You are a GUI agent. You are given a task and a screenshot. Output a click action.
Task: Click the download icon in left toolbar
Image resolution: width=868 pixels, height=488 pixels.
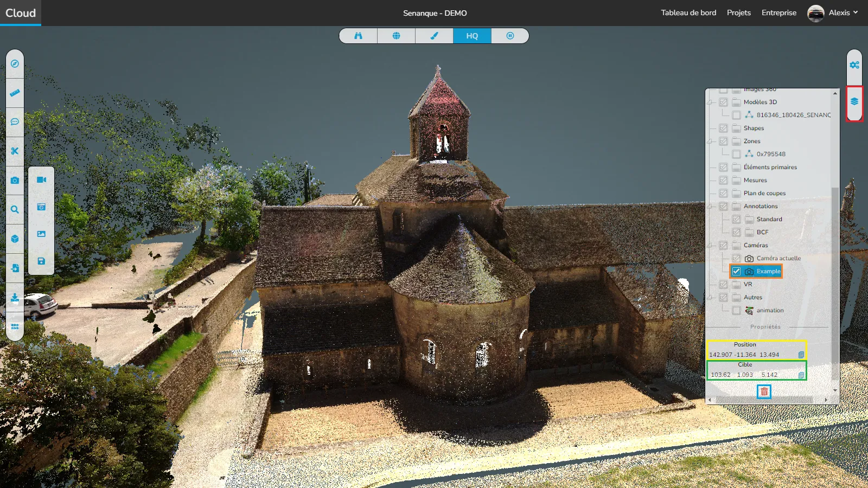click(x=15, y=298)
